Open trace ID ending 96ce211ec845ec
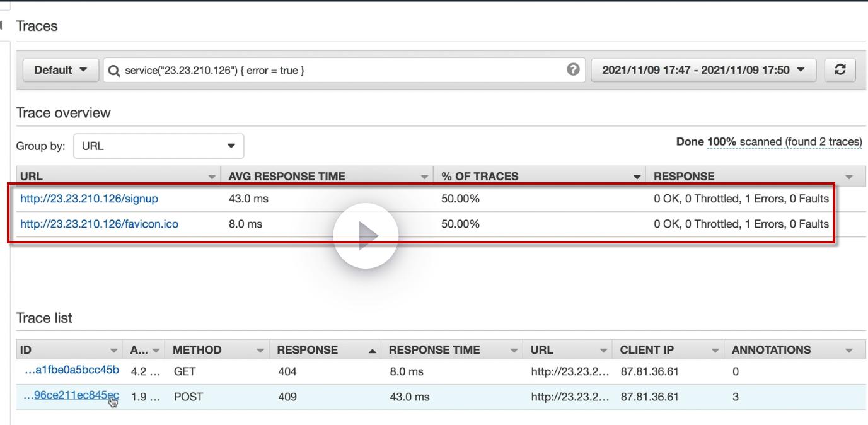This screenshot has height=425, width=868. pos(71,395)
